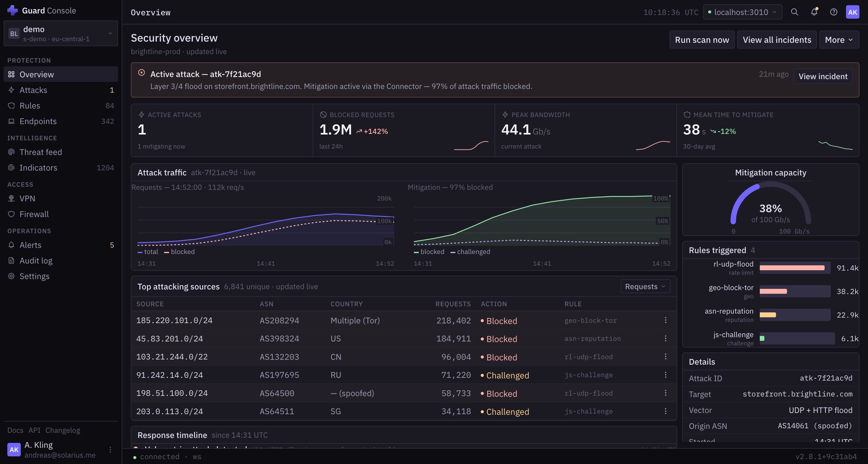
Task: Click the Peak Bandwidth bolt icon
Action: pos(505,115)
